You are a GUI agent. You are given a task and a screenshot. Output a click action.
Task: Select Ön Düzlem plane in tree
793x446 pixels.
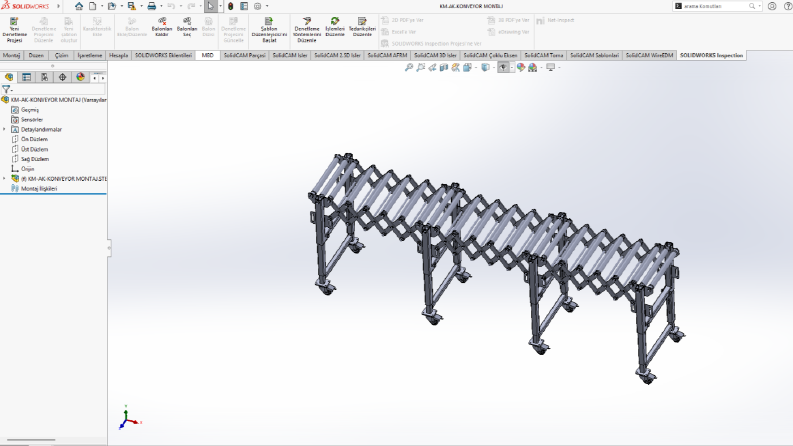[x=34, y=139]
